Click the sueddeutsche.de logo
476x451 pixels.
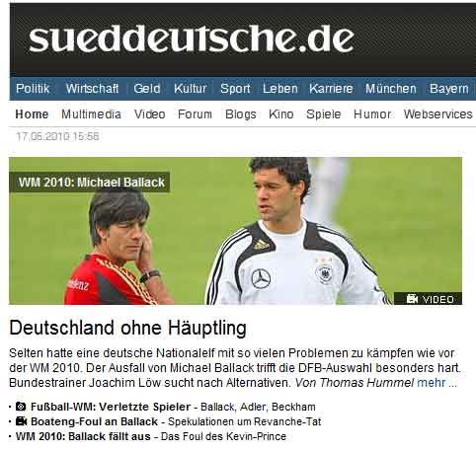click(192, 38)
